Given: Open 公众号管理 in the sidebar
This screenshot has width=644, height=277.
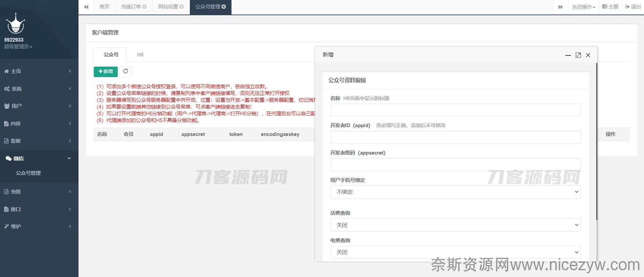Looking at the screenshot, I should pos(28,173).
